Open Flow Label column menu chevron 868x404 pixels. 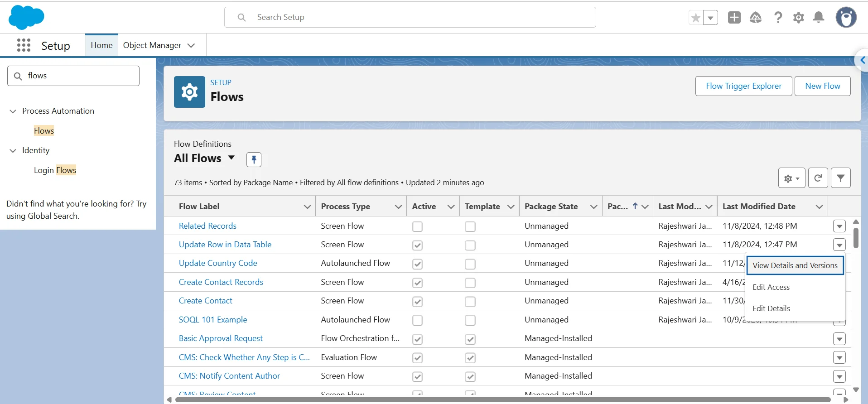[307, 207]
